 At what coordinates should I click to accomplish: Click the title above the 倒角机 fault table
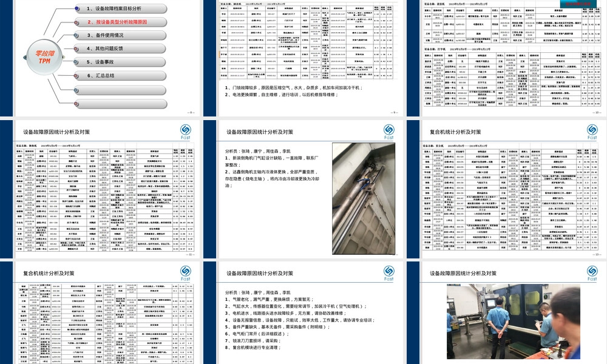pos(56,132)
